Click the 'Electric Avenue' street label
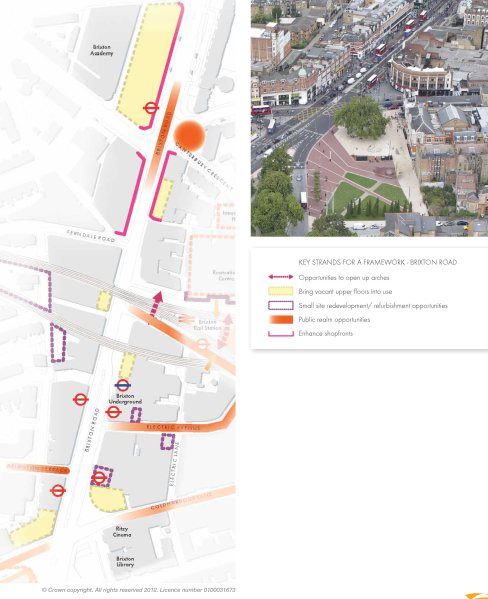The width and height of the screenshot is (488, 599). [173, 427]
